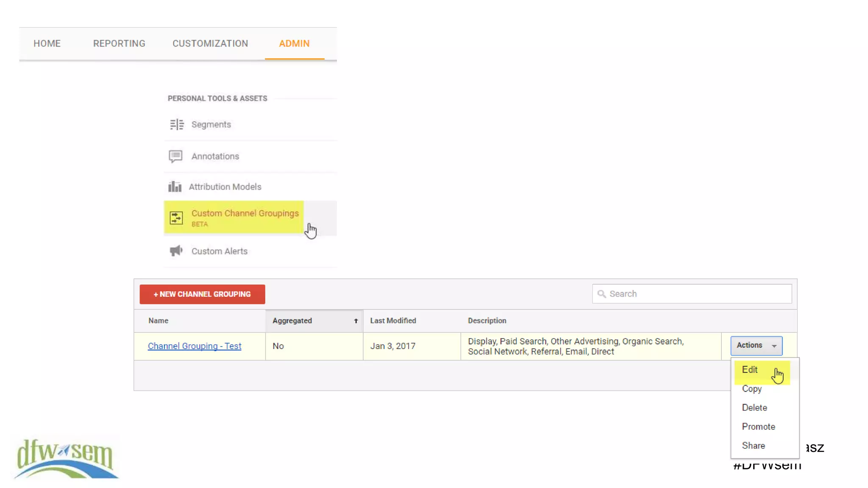Click the search magnifier icon

601,294
